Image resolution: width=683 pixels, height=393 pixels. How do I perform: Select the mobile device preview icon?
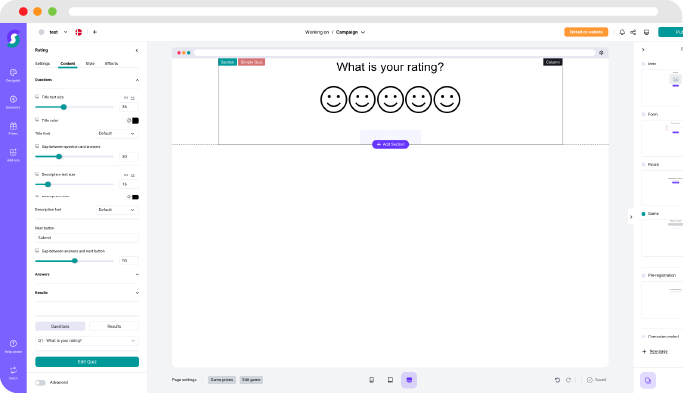[372, 380]
